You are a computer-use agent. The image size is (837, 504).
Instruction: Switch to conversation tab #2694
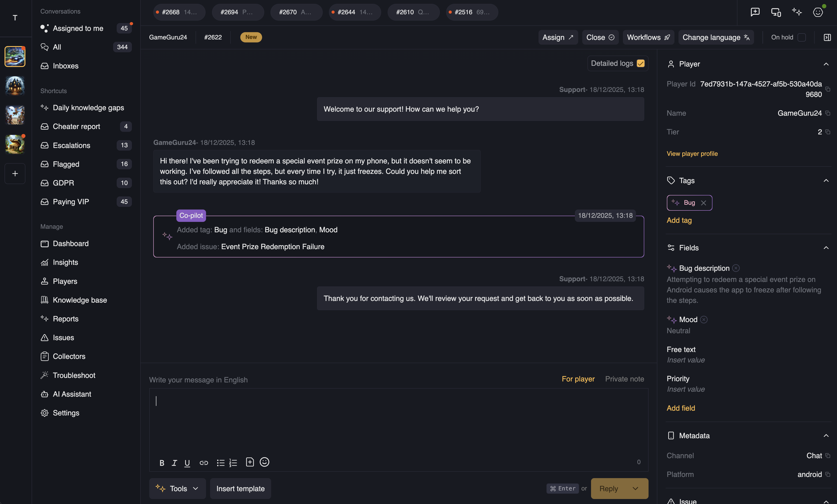(237, 12)
